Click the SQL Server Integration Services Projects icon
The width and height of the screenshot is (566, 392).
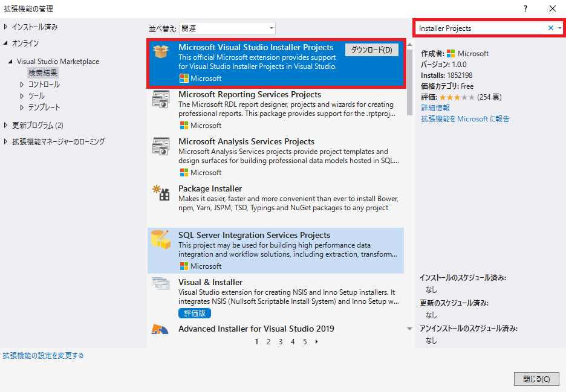coord(161,239)
